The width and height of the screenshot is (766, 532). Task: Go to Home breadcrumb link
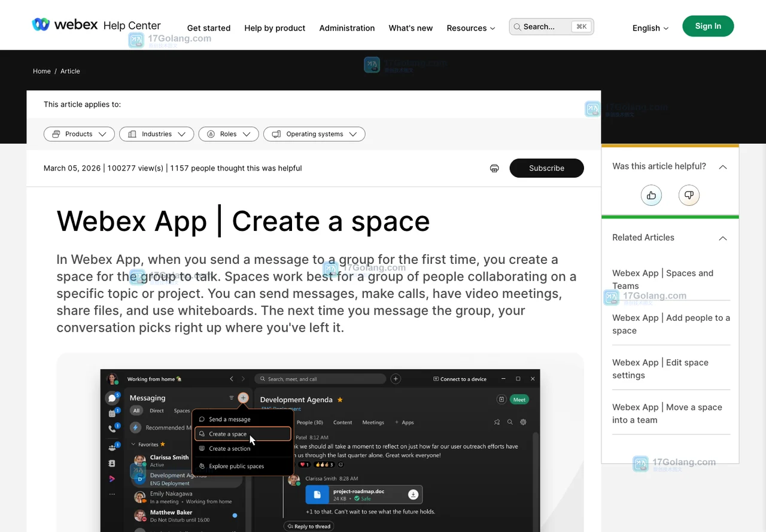point(42,71)
